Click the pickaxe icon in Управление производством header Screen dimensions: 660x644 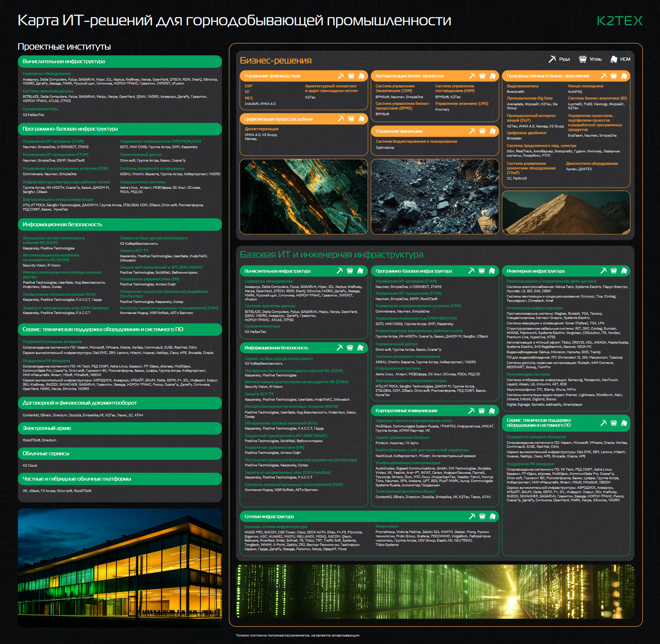(x=341, y=76)
